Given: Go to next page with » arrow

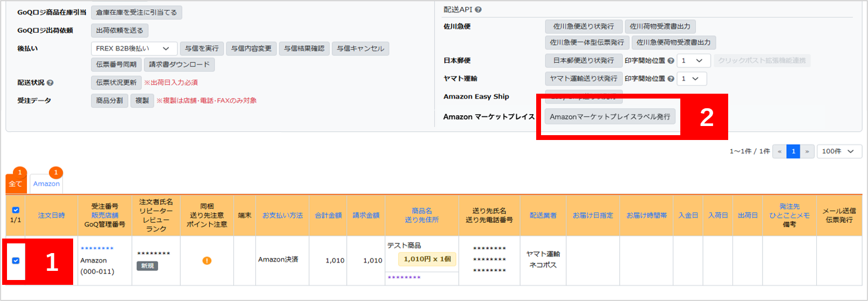Looking at the screenshot, I should [807, 152].
